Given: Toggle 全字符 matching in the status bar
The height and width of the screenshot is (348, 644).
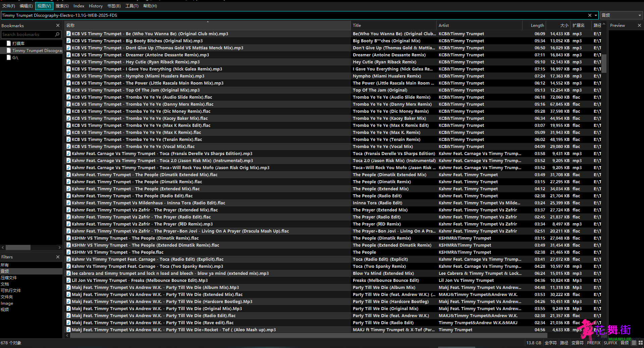Looking at the screenshot, I should pyautogui.click(x=551, y=343).
